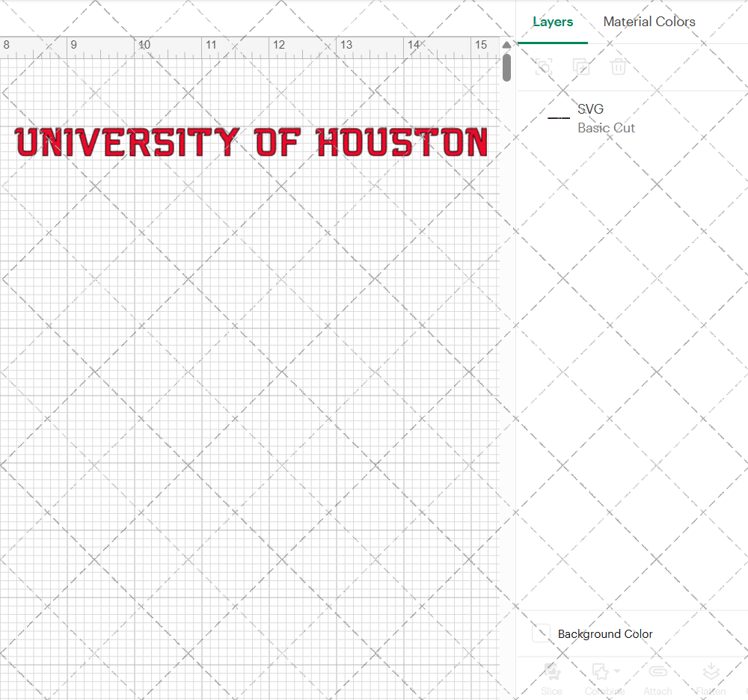Open the Material Colors tab
Image resolution: width=748 pixels, height=700 pixels.
(x=649, y=22)
